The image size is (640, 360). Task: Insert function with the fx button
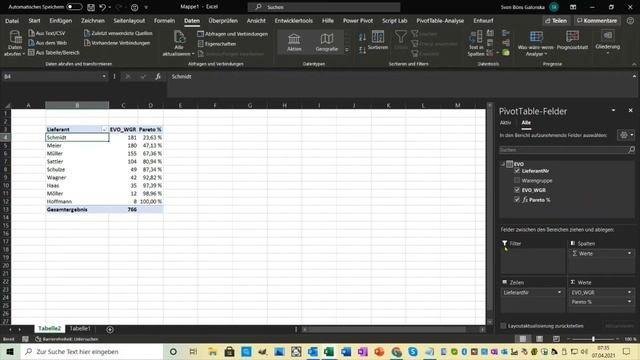coord(158,76)
